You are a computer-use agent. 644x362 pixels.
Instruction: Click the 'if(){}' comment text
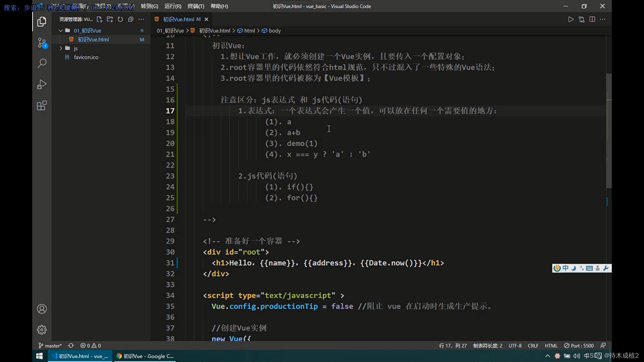point(300,187)
